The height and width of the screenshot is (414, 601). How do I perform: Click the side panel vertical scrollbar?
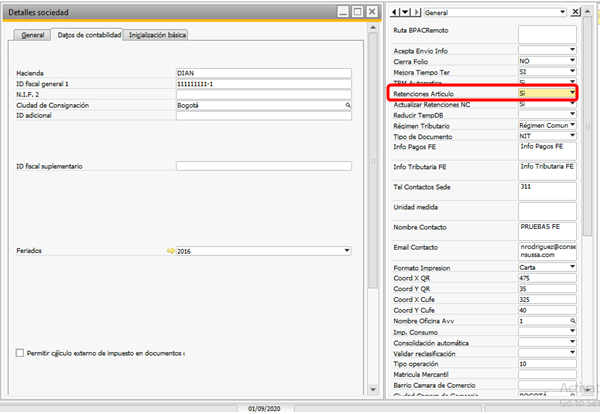[x=588, y=200]
